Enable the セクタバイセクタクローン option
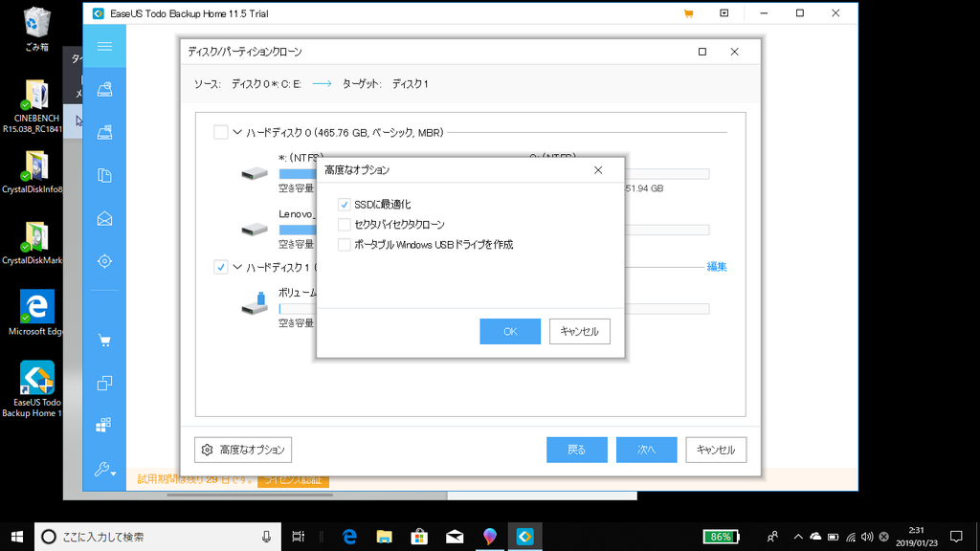The image size is (980, 551). pos(344,225)
